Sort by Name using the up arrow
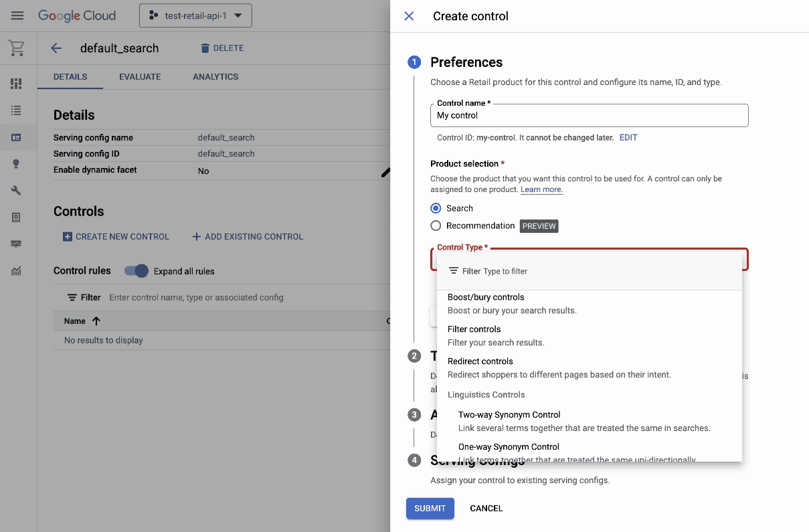 (x=96, y=321)
